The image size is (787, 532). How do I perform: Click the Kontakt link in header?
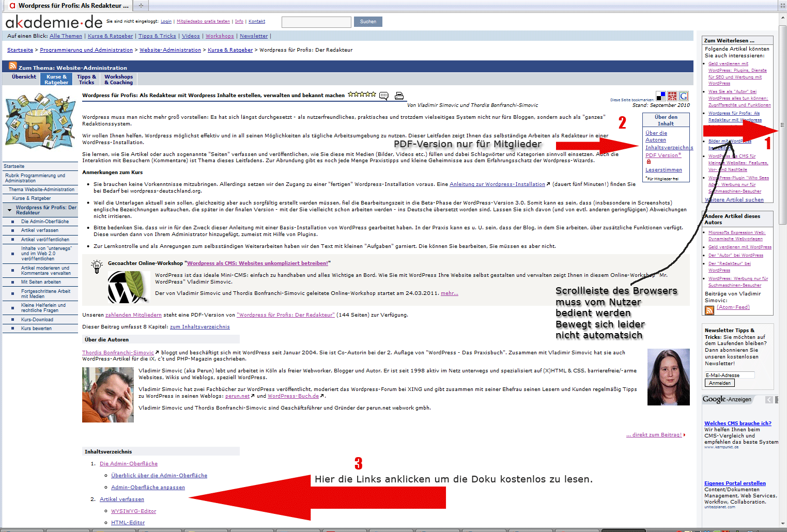257,22
